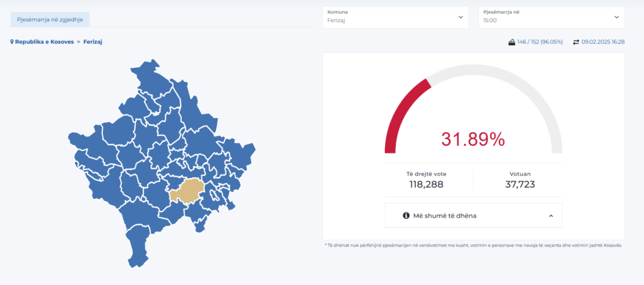Image resolution: width=644 pixels, height=285 pixels.
Task: Switch to the Pjesëmarrja në zgjedhje tab
Action: point(50,20)
